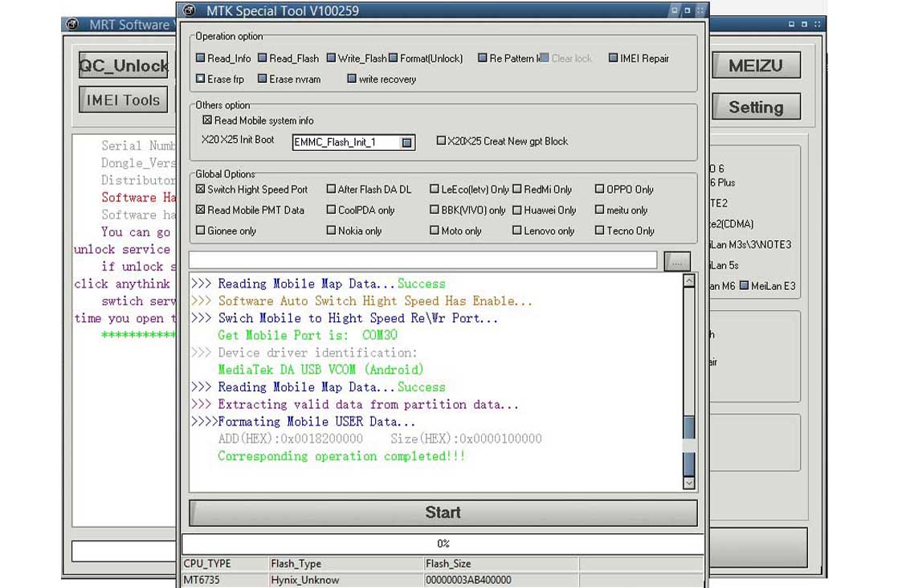Viewport: 898px width, 588px height.
Task: Uncheck Switch Hight Speed Port
Action: [x=201, y=189]
